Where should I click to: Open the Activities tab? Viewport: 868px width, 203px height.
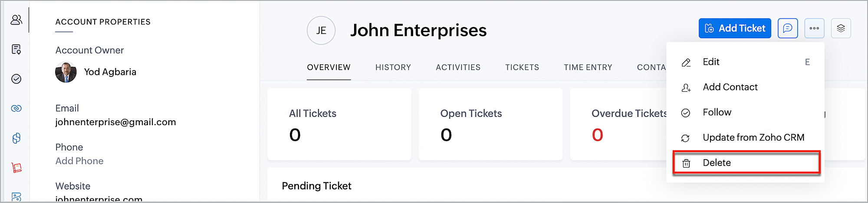click(x=458, y=67)
